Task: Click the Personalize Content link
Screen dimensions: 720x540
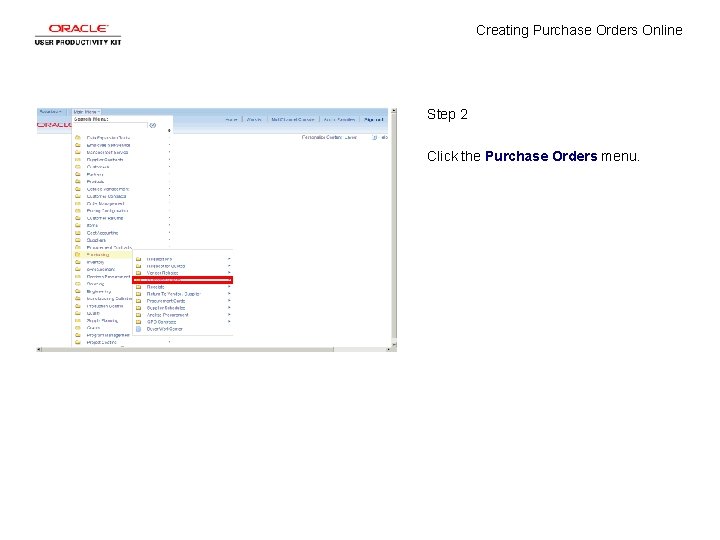Action: 322,137
